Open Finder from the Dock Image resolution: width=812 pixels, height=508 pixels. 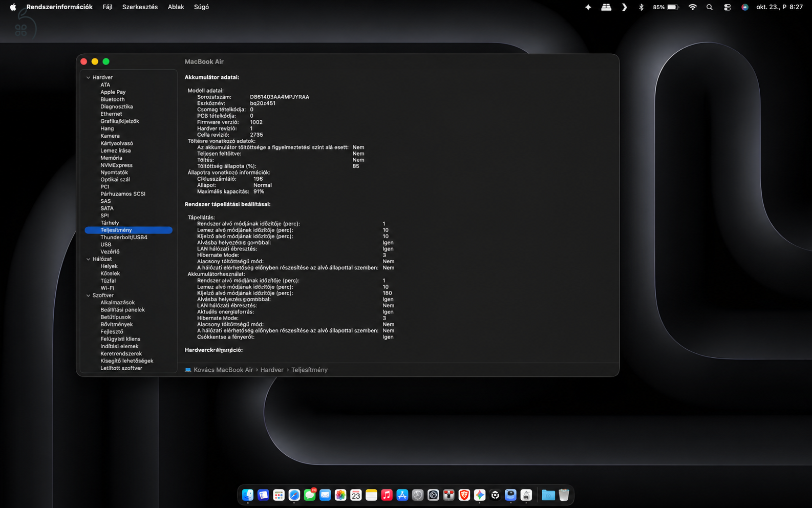point(248,495)
